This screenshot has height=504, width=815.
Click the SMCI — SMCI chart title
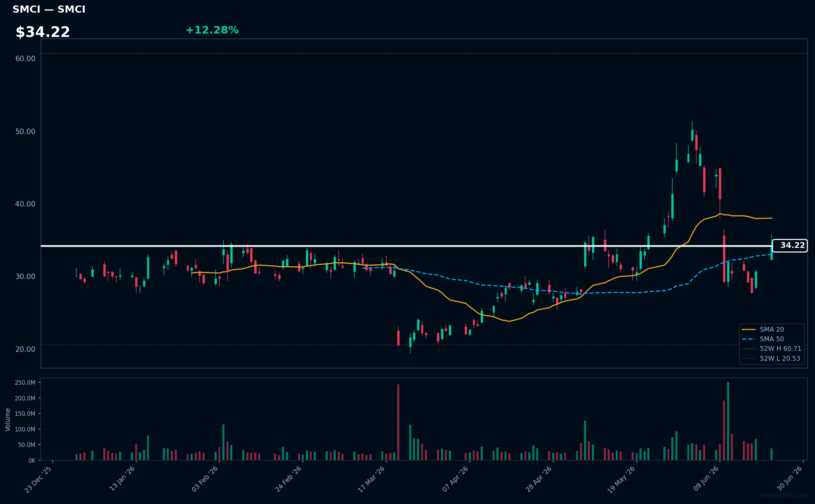point(49,10)
